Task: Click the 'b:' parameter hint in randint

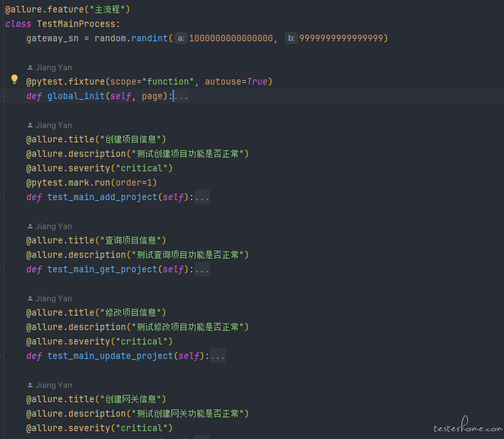Action: [291, 38]
